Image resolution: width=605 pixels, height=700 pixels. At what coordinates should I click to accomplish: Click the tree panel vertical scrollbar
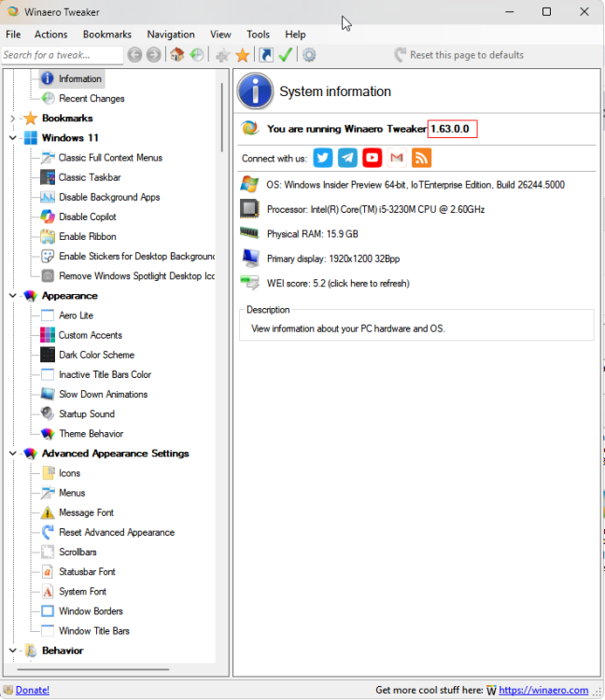pos(222,117)
